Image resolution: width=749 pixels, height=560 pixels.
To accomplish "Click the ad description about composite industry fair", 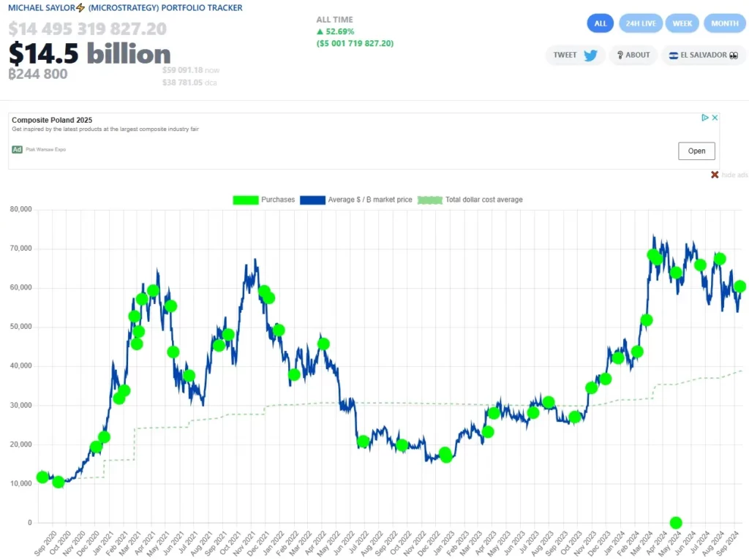I will [105, 129].
